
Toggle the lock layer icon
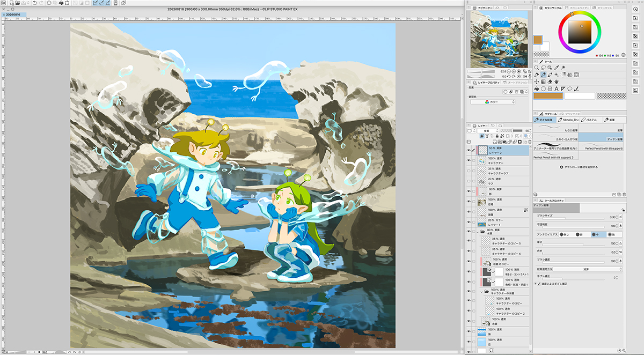pos(497,136)
